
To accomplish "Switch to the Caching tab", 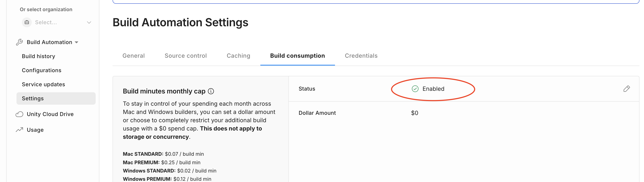I will coord(238,56).
